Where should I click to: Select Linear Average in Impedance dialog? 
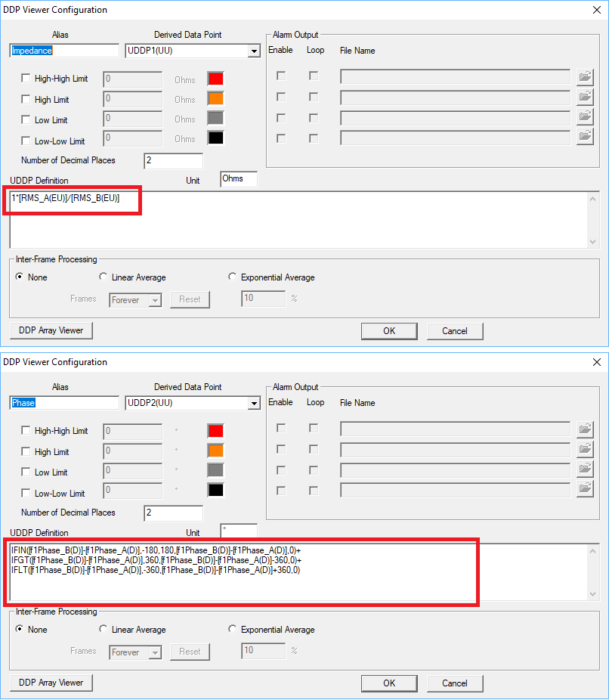pos(103,277)
